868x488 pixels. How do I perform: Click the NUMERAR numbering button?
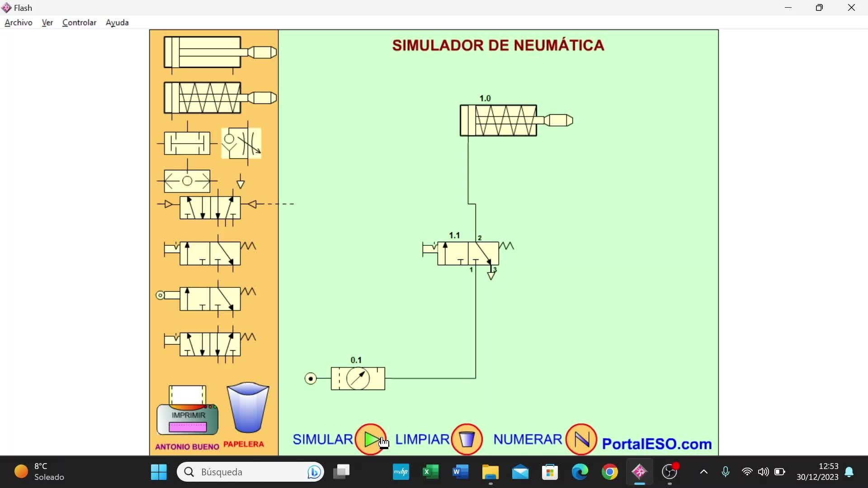click(581, 439)
